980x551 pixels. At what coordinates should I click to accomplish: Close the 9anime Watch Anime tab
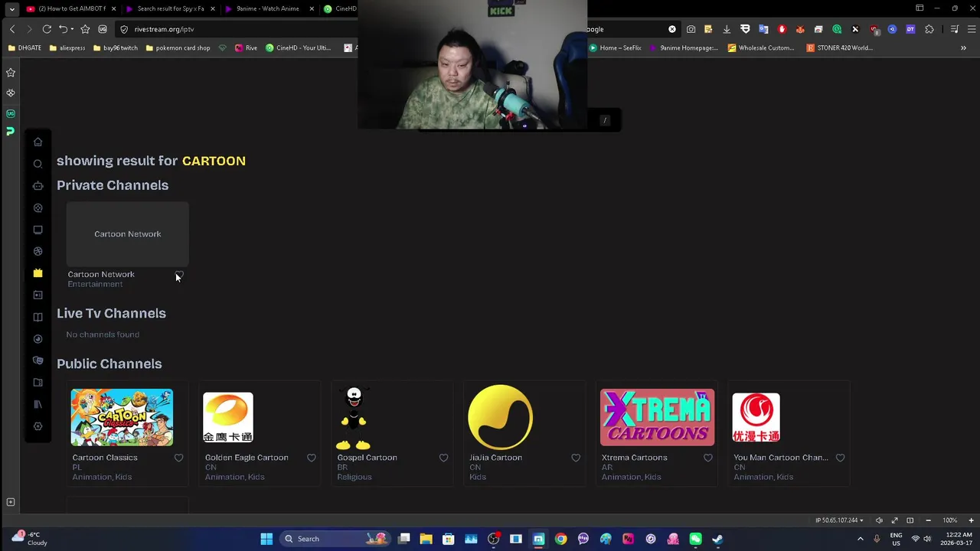[312, 9]
